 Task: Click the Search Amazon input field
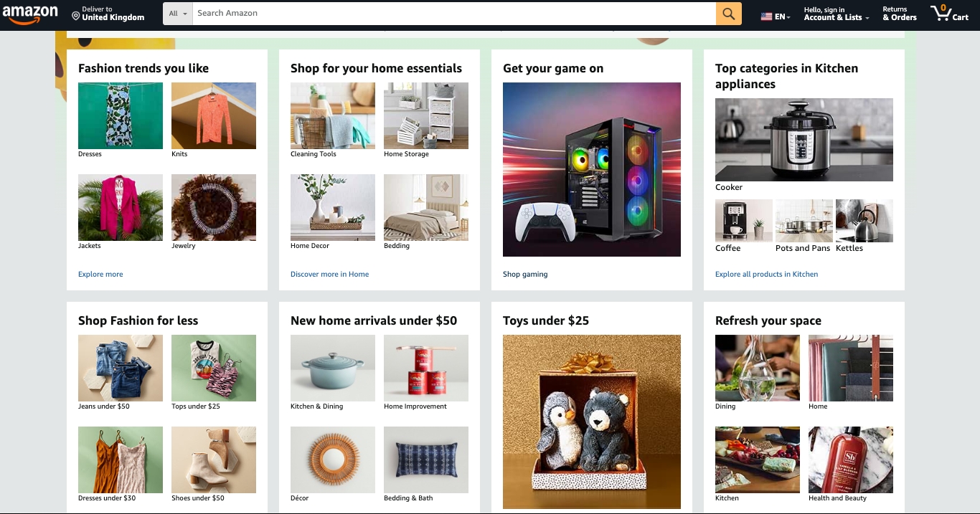pyautogui.click(x=453, y=14)
